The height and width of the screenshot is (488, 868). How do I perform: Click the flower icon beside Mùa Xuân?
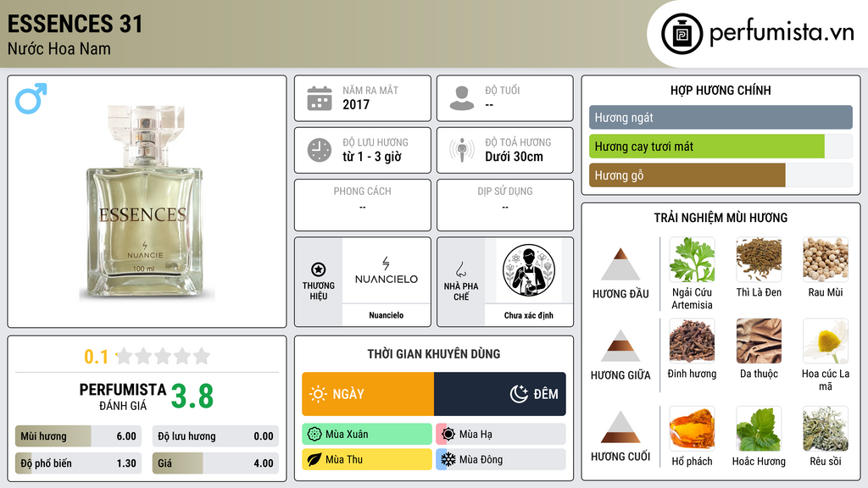coord(314,435)
